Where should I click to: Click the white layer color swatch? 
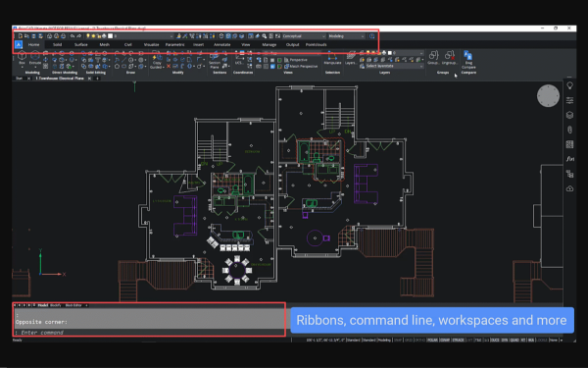click(x=110, y=36)
